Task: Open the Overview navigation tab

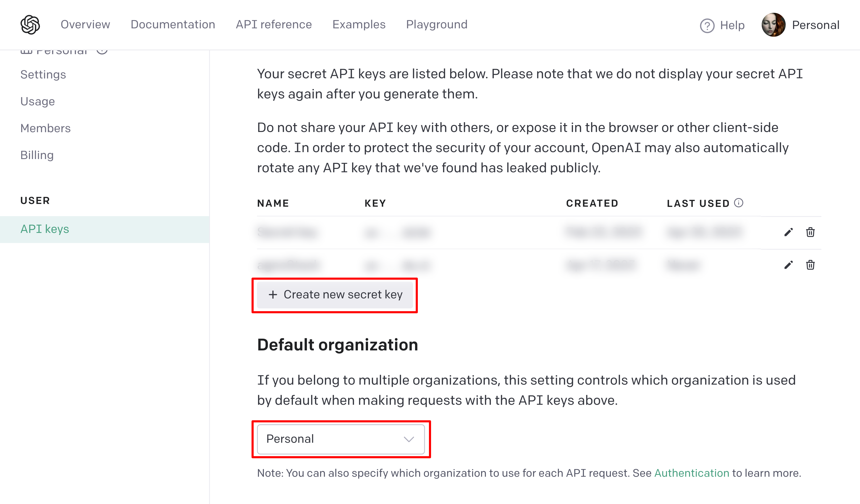Action: pyautogui.click(x=85, y=25)
